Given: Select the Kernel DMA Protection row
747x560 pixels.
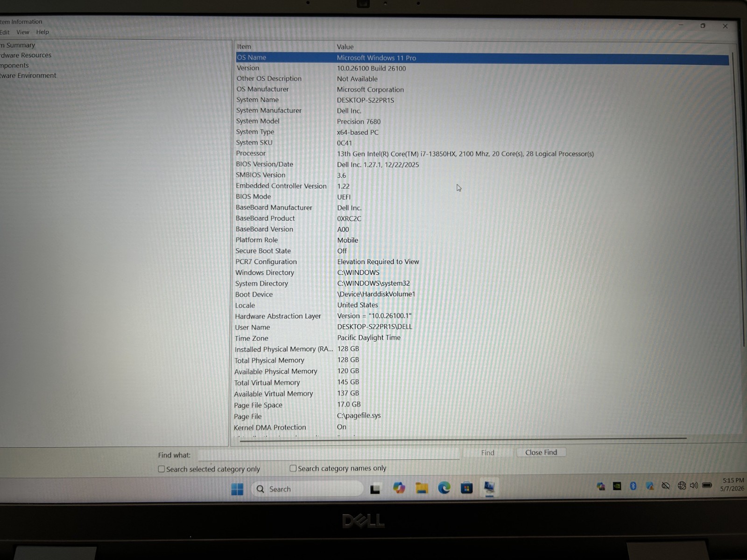Looking at the screenshot, I should point(482,427).
